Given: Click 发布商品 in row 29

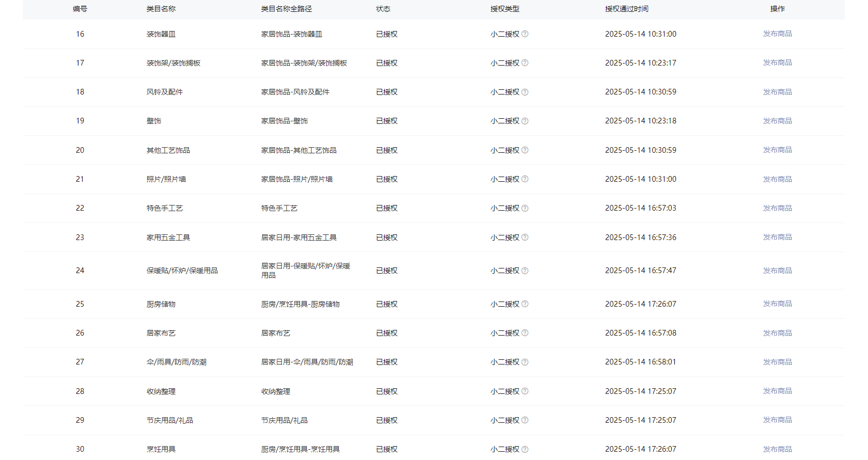Looking at the screenshot, I should [x=777, y=420].
